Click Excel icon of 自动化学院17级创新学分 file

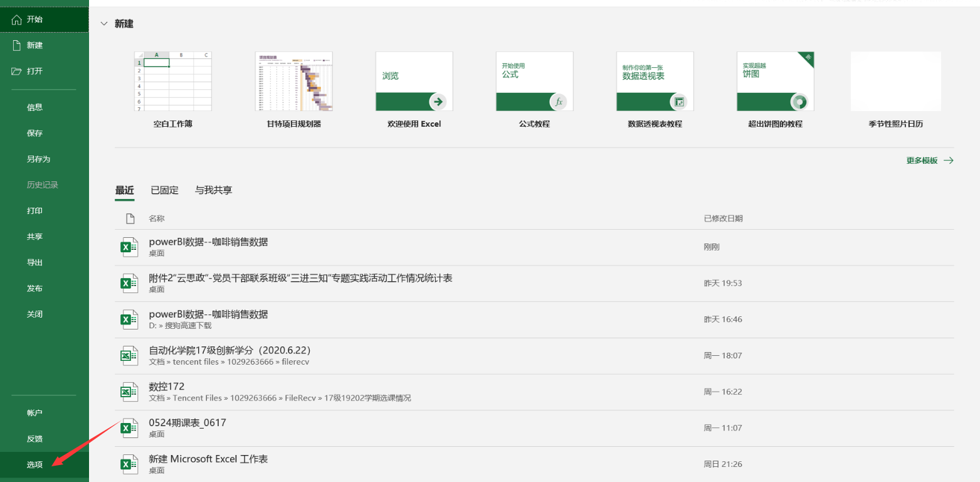click(129, 356)
